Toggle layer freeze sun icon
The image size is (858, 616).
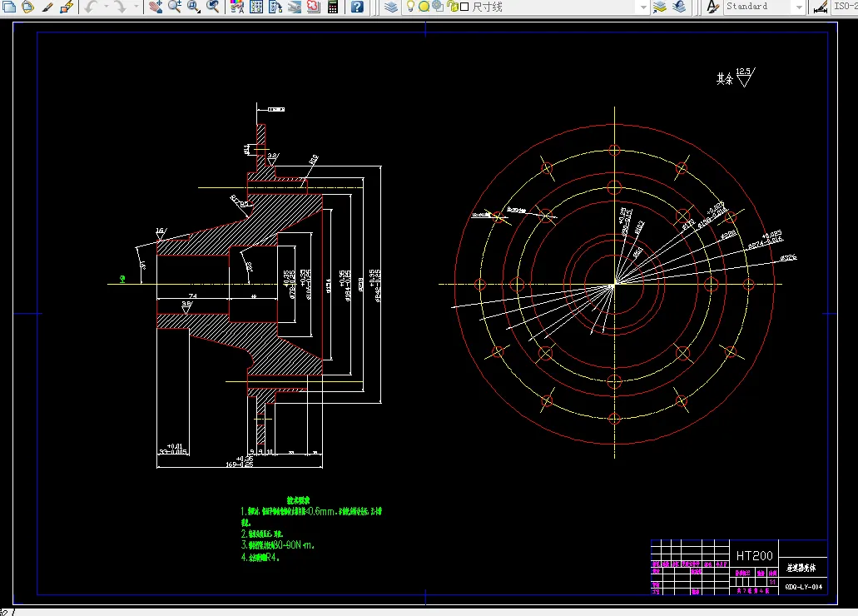tap(424, 7)
